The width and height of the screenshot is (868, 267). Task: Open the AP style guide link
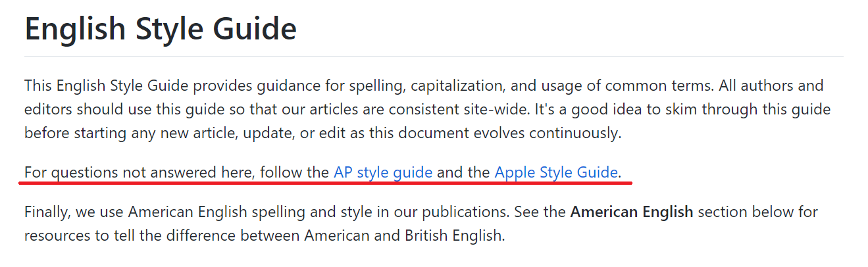coord(383,173)
